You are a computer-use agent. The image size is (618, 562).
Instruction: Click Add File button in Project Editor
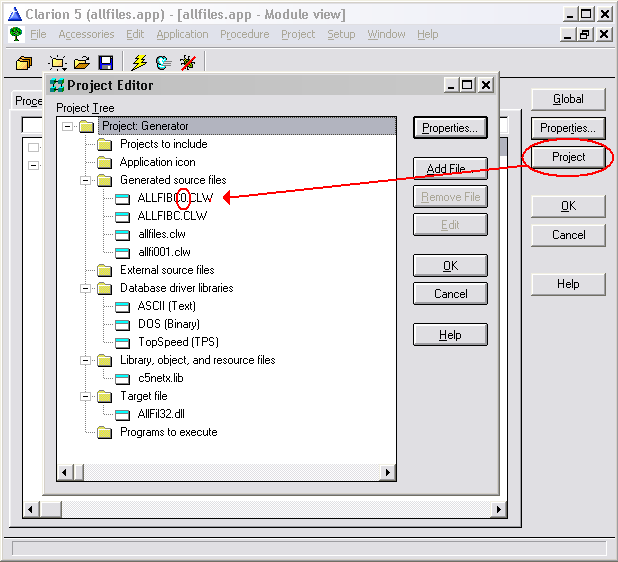pos(450,168)
